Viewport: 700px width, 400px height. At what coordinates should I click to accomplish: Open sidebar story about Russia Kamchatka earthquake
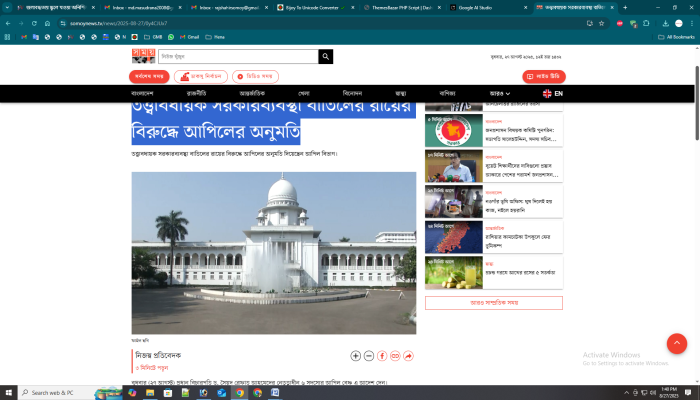(494, 237)
